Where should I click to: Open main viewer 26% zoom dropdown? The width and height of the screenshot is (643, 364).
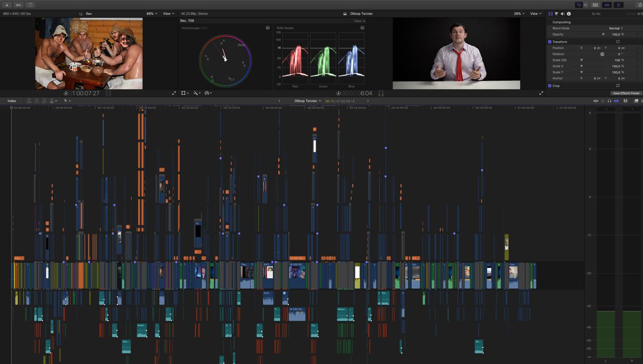[x=518, y=14]
